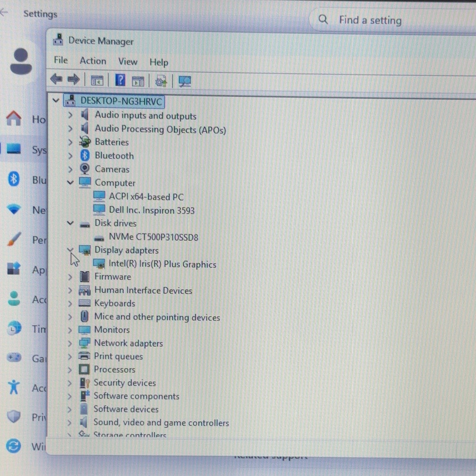
Task: Expand the Software components category
Action: (x=70, y=396)
